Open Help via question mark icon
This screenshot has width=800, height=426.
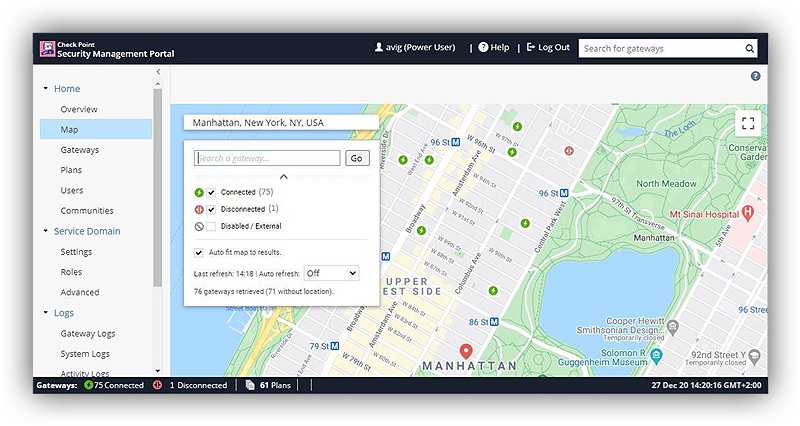point(483,47)
